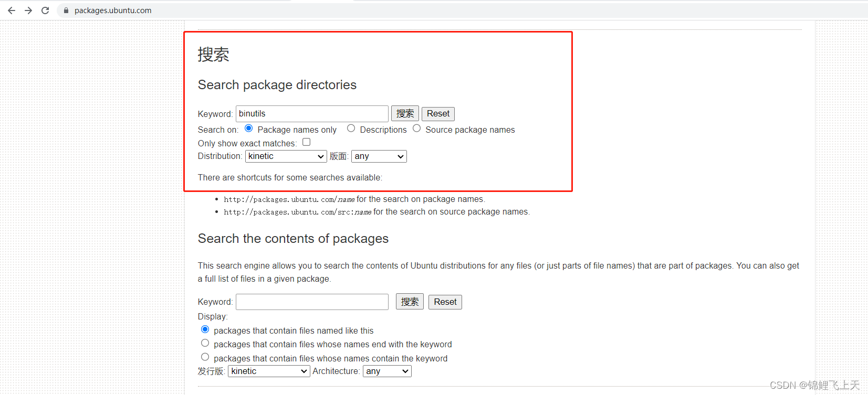Open the Architecture any dropdown
868x395 pixels.
pyautogui.click(x=387, y=371)
